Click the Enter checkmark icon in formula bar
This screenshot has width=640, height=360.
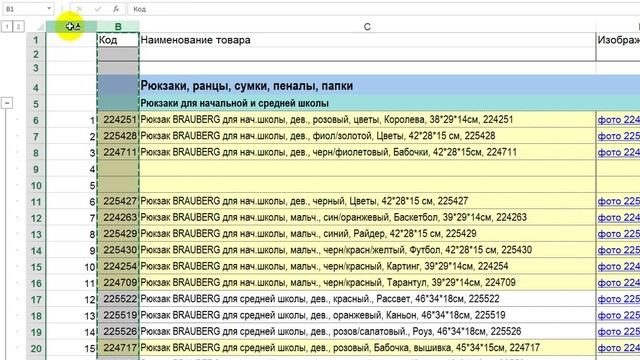click(98, 9)
